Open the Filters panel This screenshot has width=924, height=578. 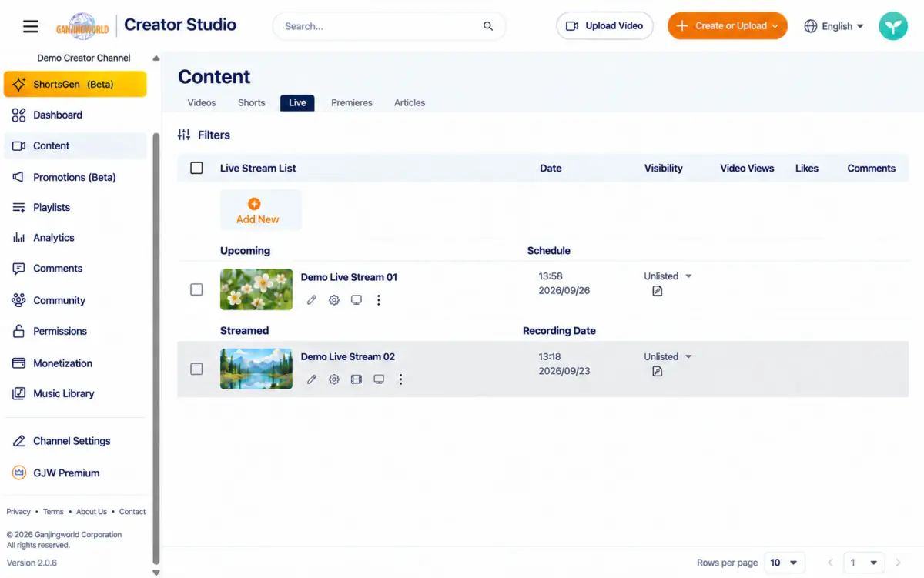204,135
